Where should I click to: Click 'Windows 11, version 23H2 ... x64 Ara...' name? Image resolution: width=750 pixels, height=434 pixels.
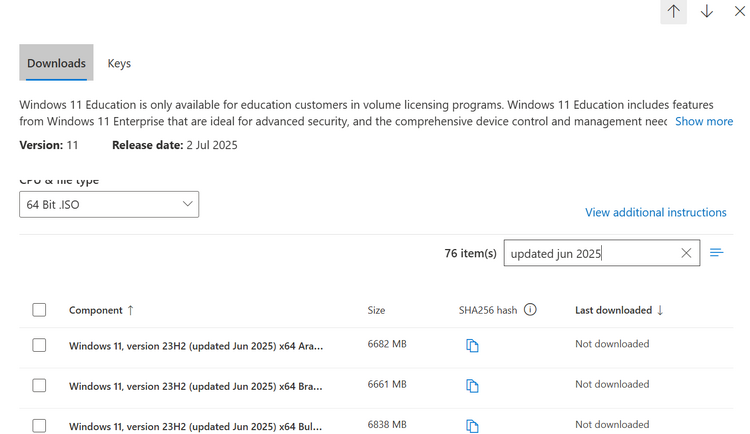click(x=196, y=346)
